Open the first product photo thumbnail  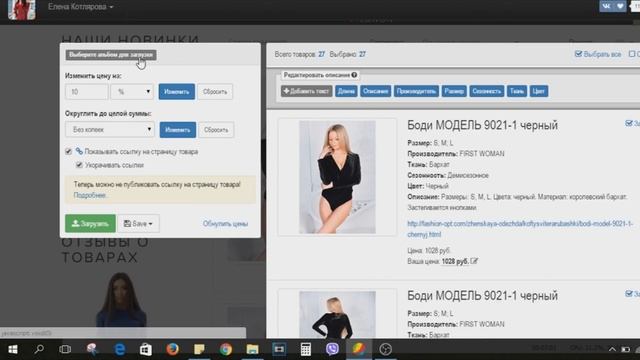tap(337, 177)
